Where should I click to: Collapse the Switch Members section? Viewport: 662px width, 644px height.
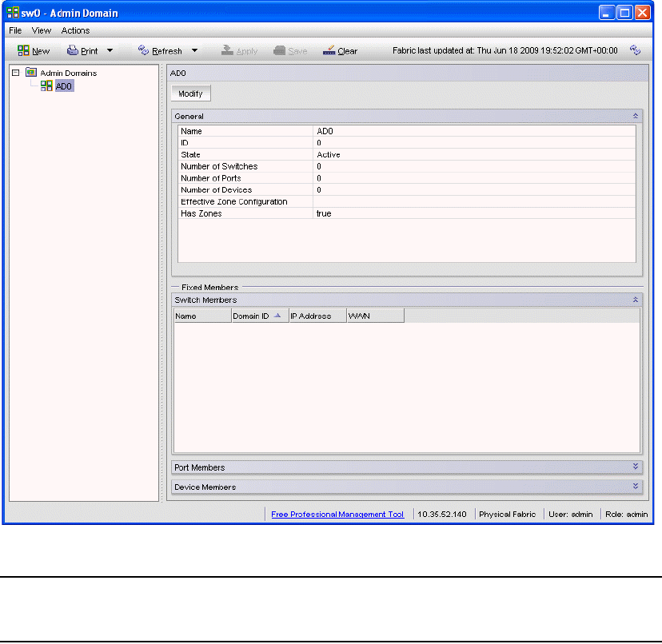tap(635, 300)
